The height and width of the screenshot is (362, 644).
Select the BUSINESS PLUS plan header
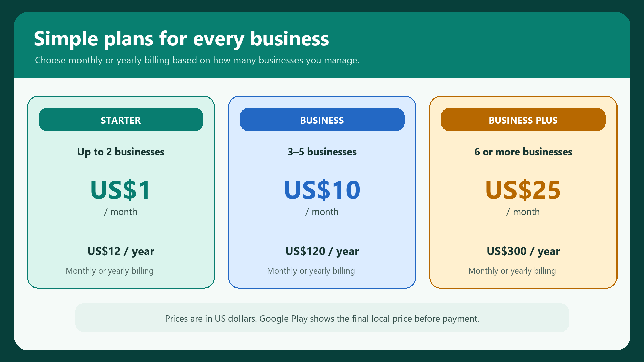(x=523, y=120)
